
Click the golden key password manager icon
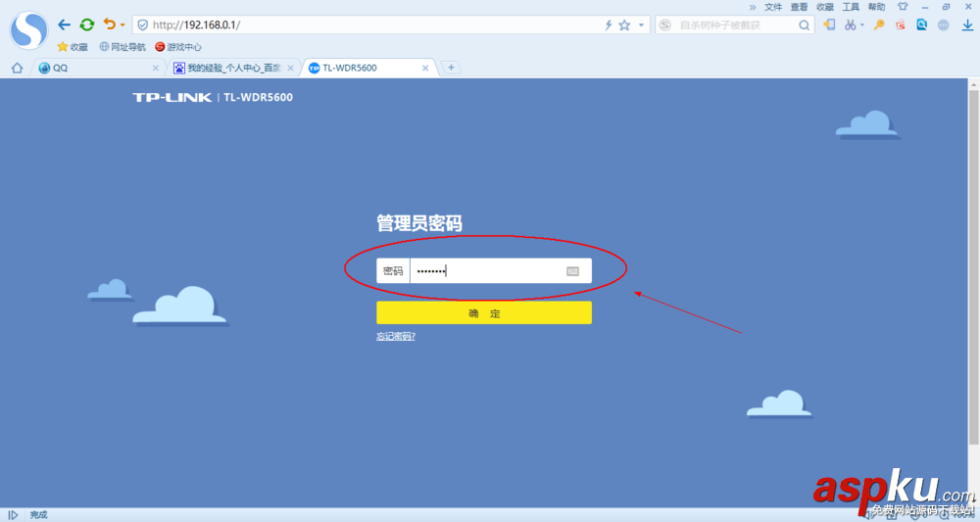tap(879, 24)
